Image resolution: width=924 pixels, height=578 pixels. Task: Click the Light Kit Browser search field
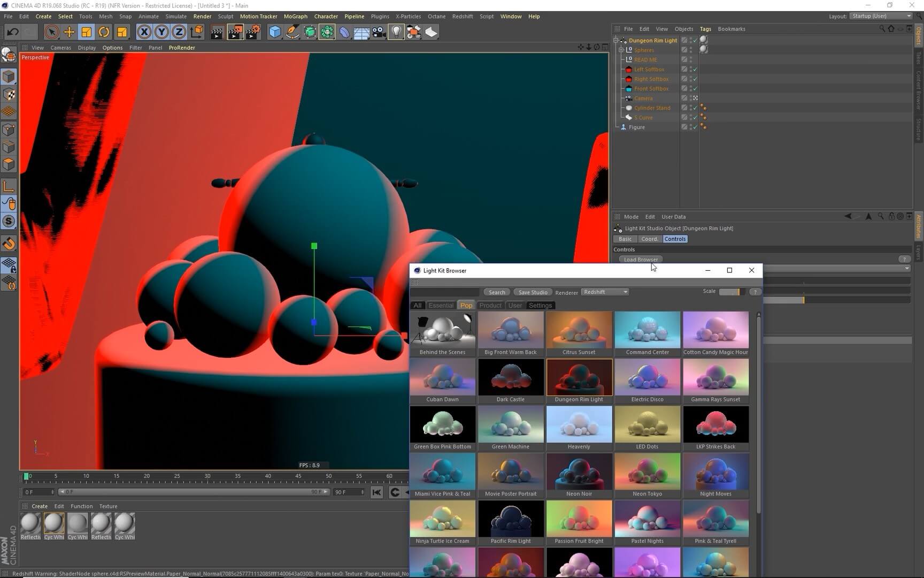pyautogui.click(x=445, y=292)
